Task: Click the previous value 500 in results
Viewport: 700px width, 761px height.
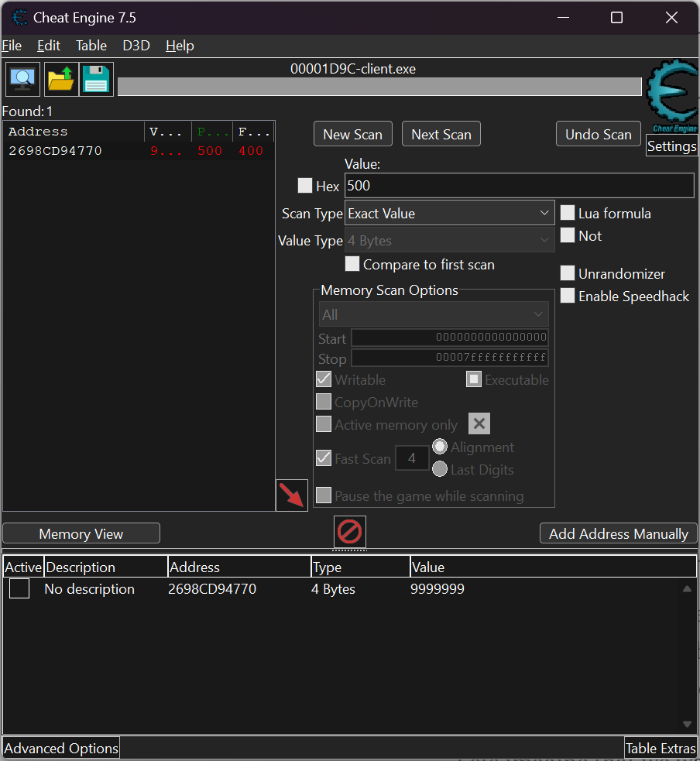Action: click(x=210, y=151)
